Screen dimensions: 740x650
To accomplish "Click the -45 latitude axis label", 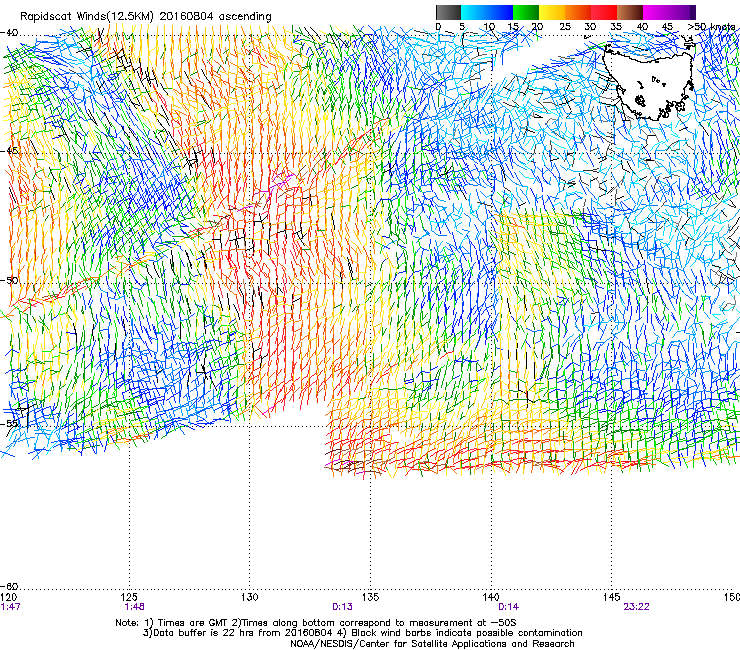I will tap(9, 151).
